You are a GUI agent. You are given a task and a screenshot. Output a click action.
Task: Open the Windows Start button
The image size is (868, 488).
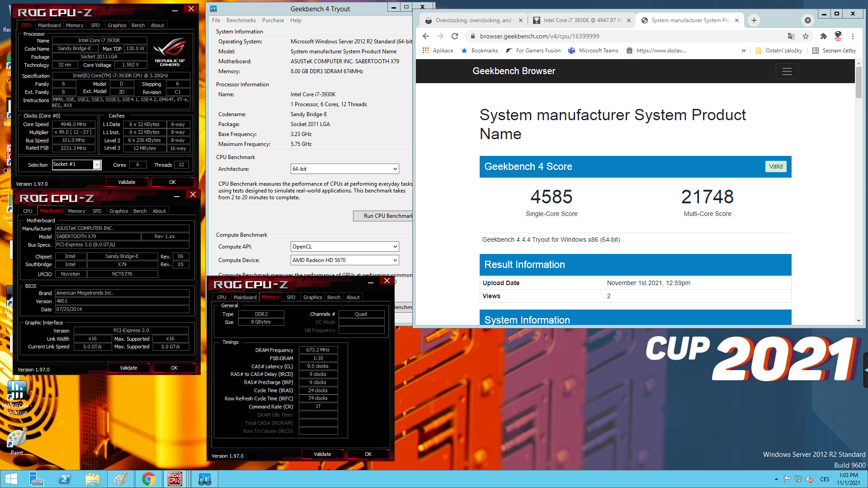pos(11,479)
